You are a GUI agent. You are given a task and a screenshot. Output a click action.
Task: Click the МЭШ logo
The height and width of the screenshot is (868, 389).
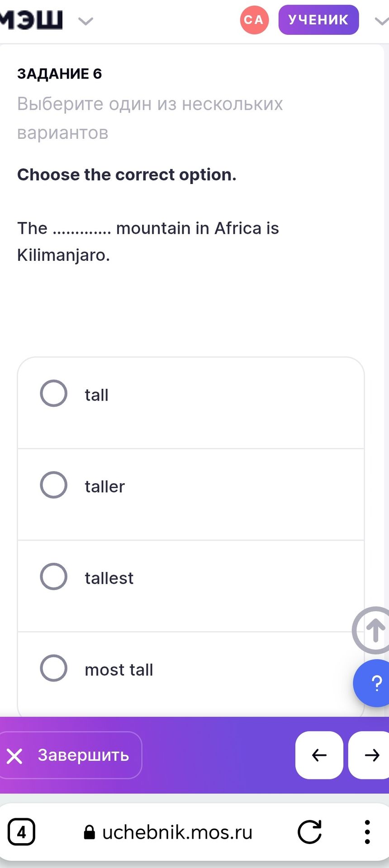pyautogui.click(x=31, y=20)
